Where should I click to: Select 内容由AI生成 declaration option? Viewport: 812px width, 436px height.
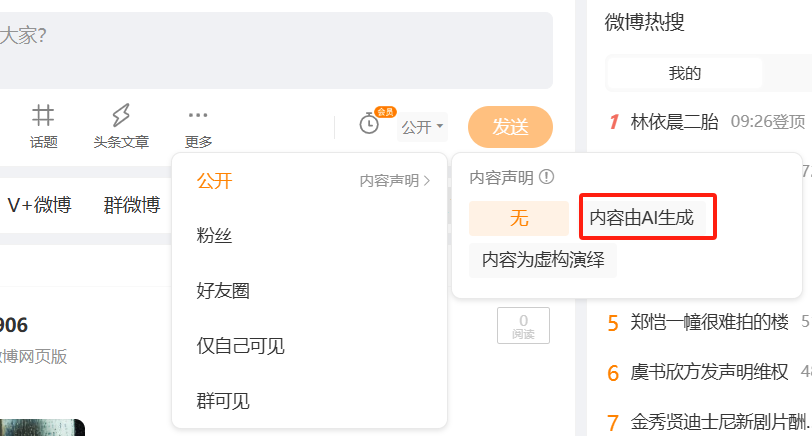(642, 217)
